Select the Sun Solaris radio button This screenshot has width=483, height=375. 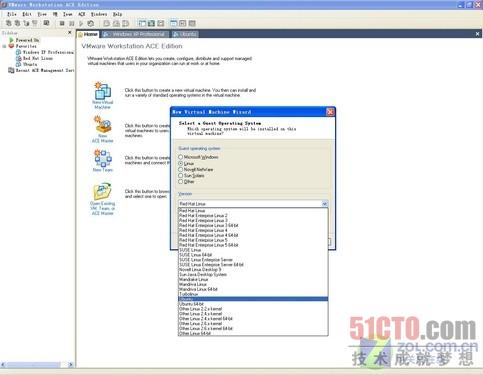[x=180, y=175]
